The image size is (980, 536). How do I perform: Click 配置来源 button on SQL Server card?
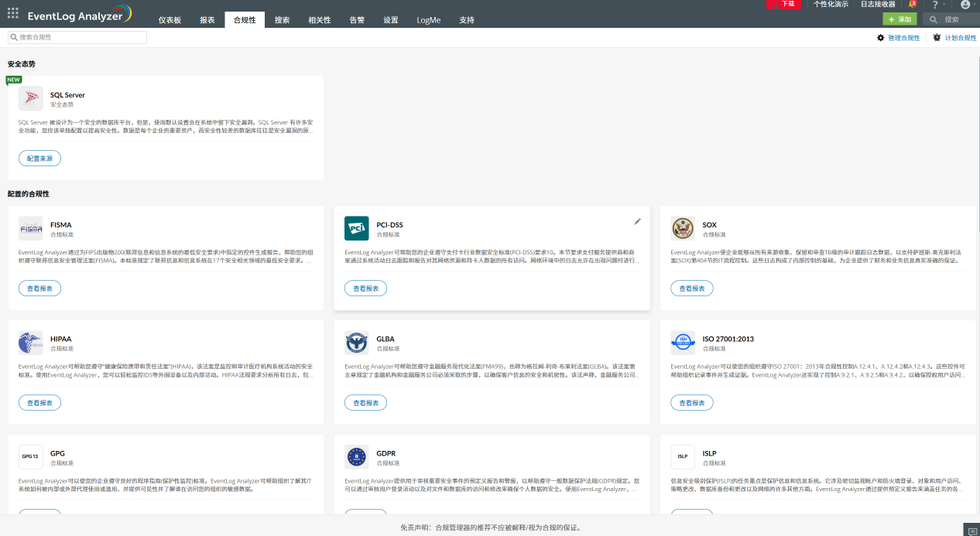39,159
